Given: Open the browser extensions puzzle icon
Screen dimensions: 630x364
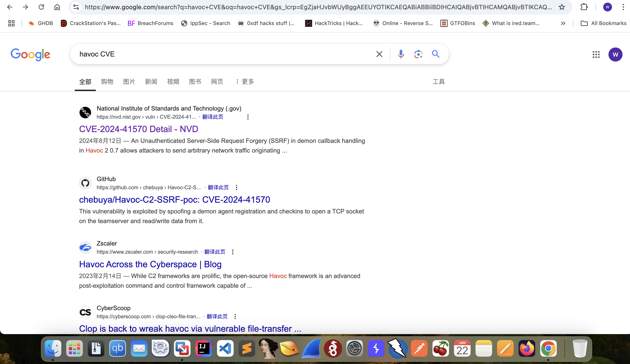Looking at the screenshot, I should pos(584,7).
